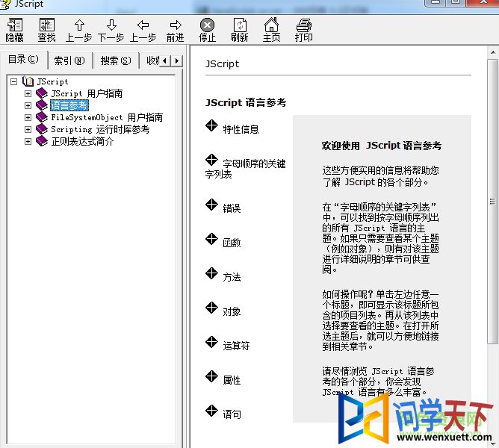499x448 pixels.
Task: Click the Stop (停止) toolbar icon
Action: coord(207,25)
